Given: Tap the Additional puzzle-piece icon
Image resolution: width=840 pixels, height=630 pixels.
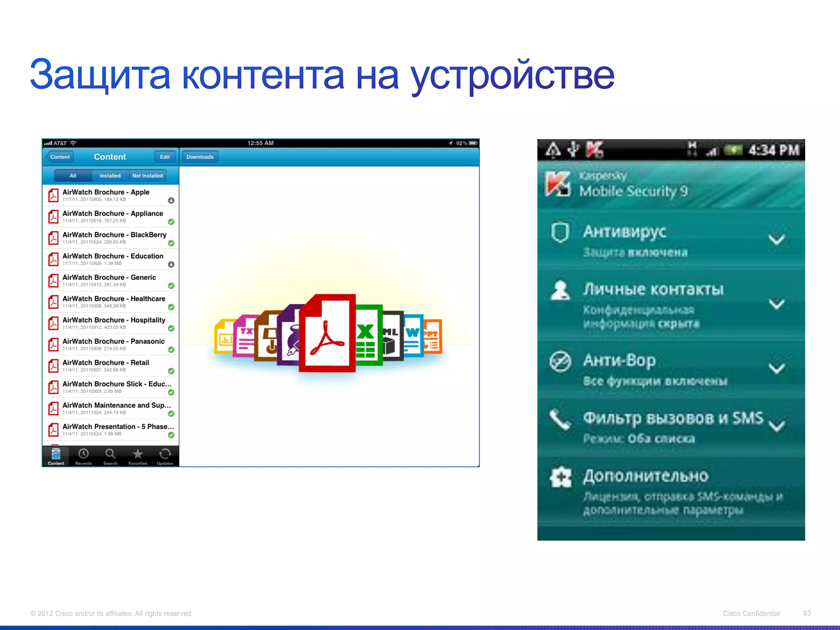Looking at the screenshot, I should coord(561,477).
